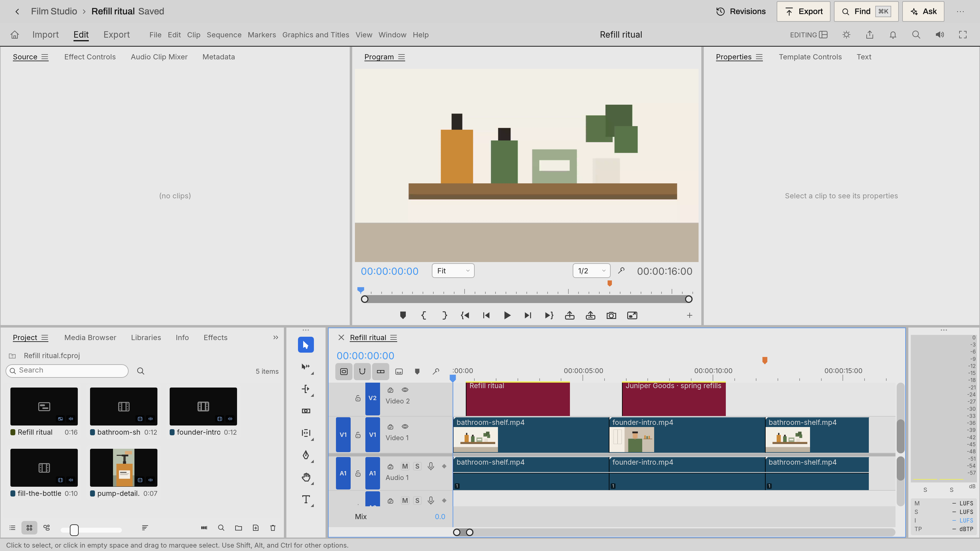This screenshot has width=980, height=551.
Task: Click the Mark Out bracket button
Action: click(x=444, y=315)
